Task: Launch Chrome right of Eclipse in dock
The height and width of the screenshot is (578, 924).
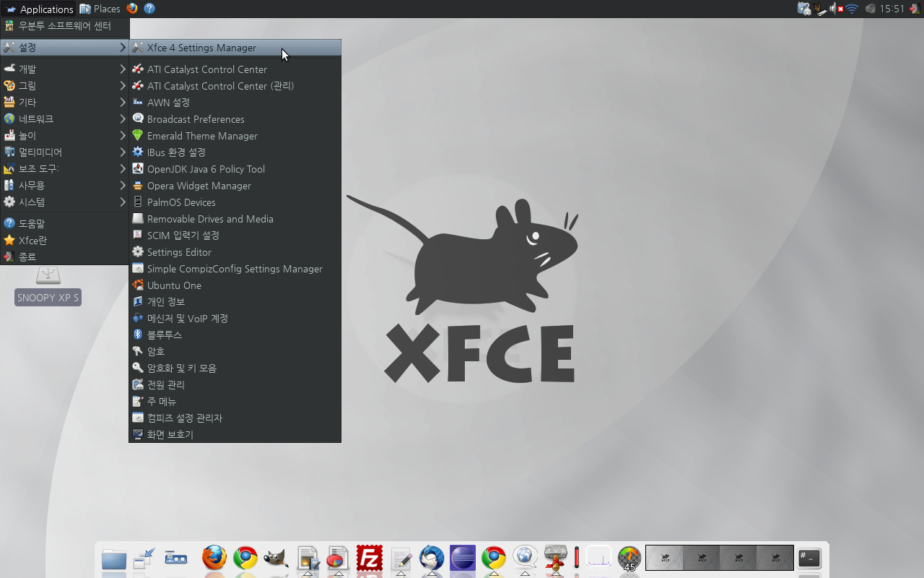Action: point(494,558)
